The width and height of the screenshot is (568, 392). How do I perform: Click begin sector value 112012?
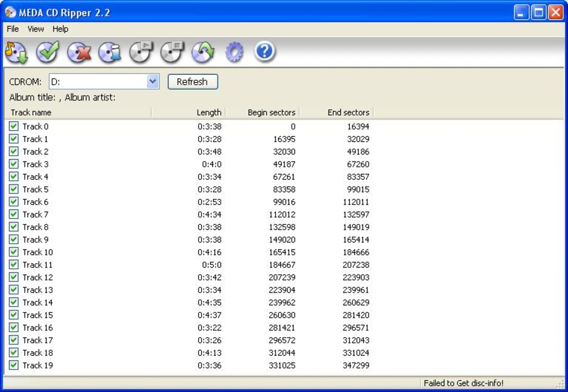coord(282,215)
